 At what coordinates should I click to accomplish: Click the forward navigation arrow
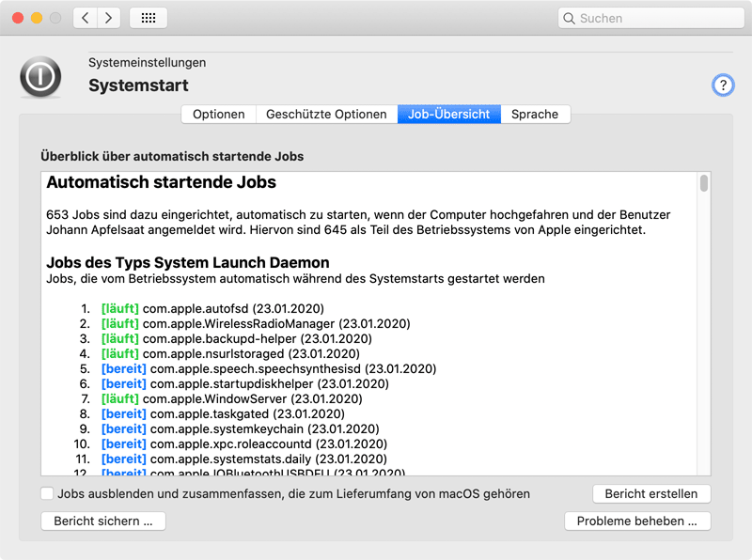(108, 18)
